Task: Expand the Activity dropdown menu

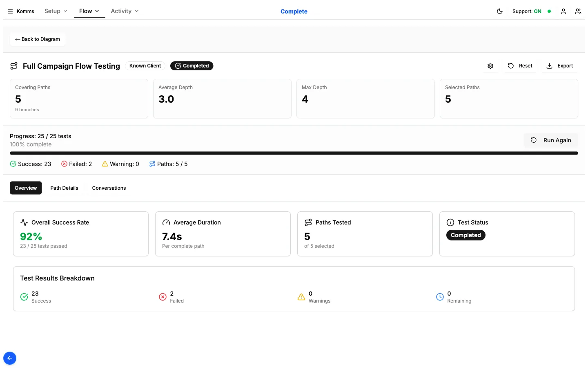Action: click(125, 11)
